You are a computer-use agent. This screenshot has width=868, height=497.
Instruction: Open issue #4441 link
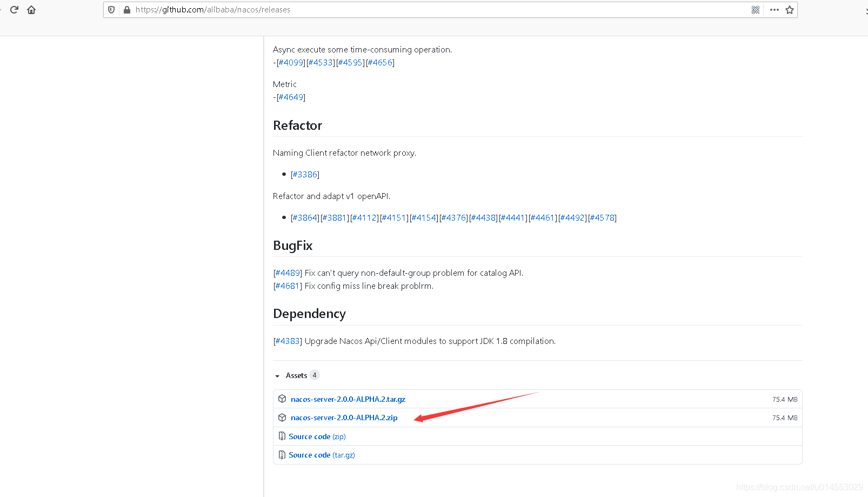tap(513, 218)
